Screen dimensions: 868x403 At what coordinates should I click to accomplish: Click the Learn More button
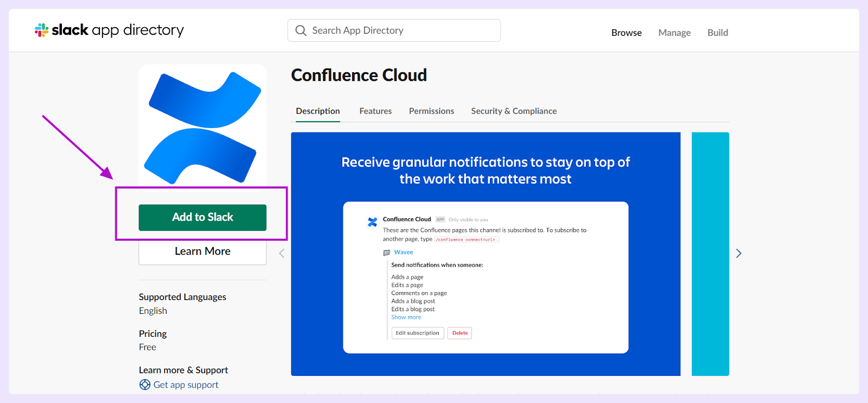pyautogui.click(x=202, y=252)
